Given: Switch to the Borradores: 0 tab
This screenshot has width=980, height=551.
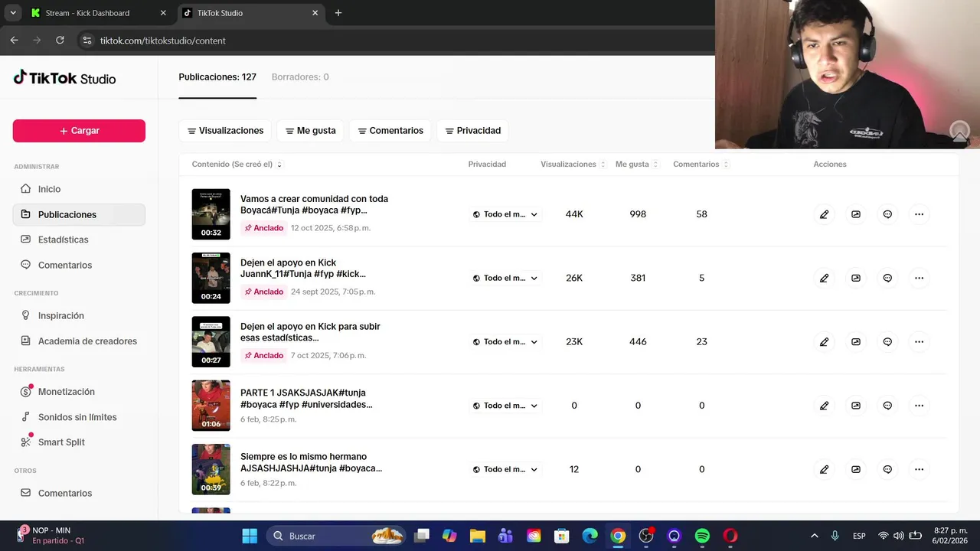Looking at the screenshot, I should tap(300, 77).
